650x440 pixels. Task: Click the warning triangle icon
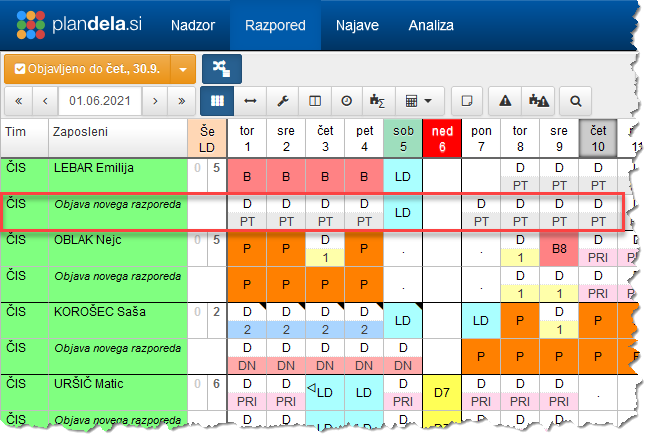point(505,101)
